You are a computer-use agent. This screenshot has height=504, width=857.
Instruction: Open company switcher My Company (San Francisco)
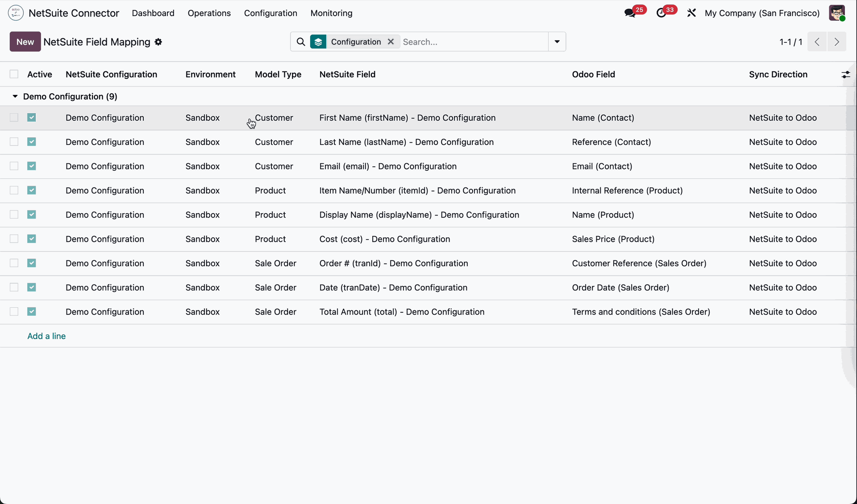tap(762, 13)
